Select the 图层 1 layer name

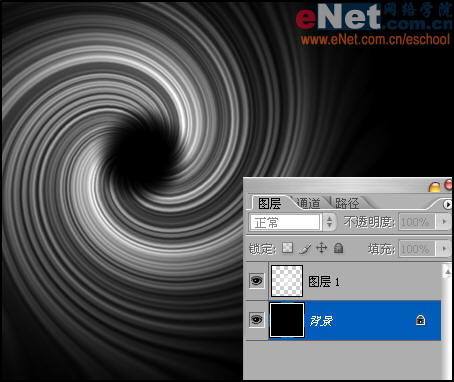(324, 282)
